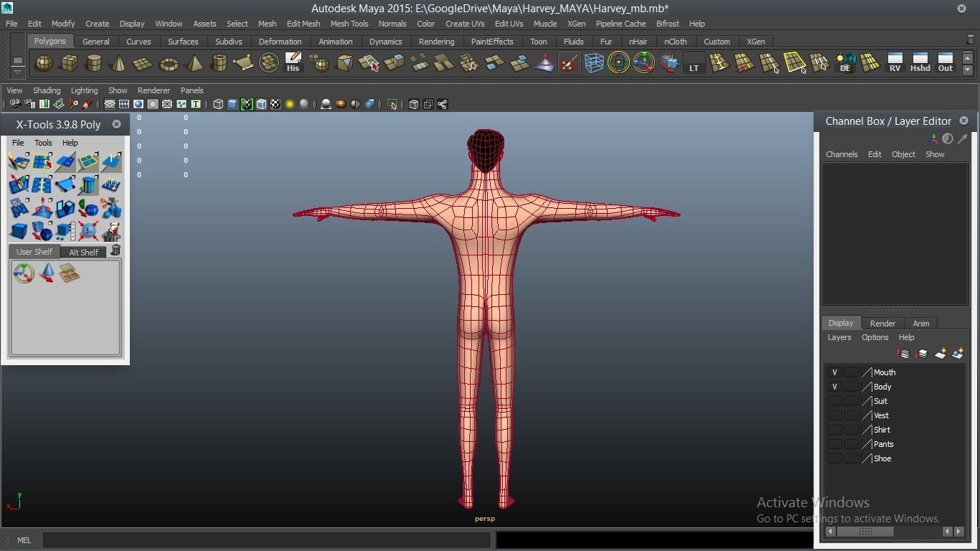
Task: Close the X-Tools 3.9.8 Poly panel
Action: point(116,124)
